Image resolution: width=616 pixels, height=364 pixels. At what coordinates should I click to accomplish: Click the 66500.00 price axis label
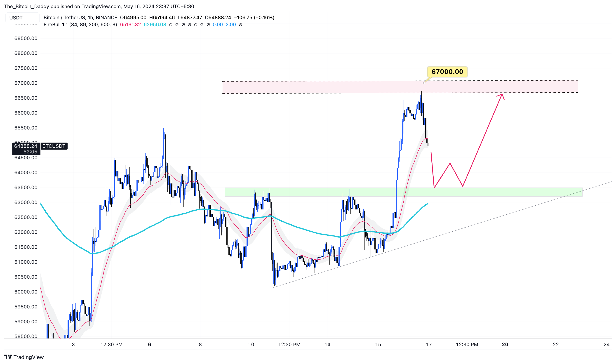click(x=26, y=98)
